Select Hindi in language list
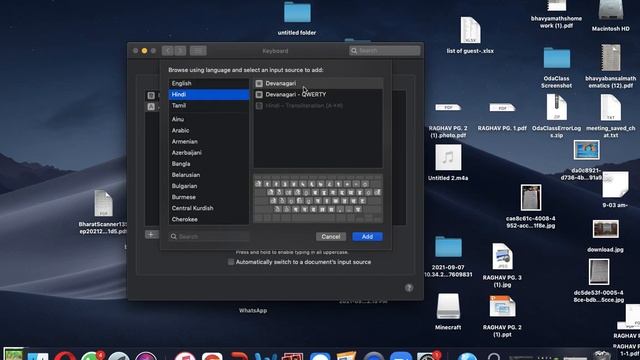Screen dimensions: 640x360 click(x=209, y=94)
